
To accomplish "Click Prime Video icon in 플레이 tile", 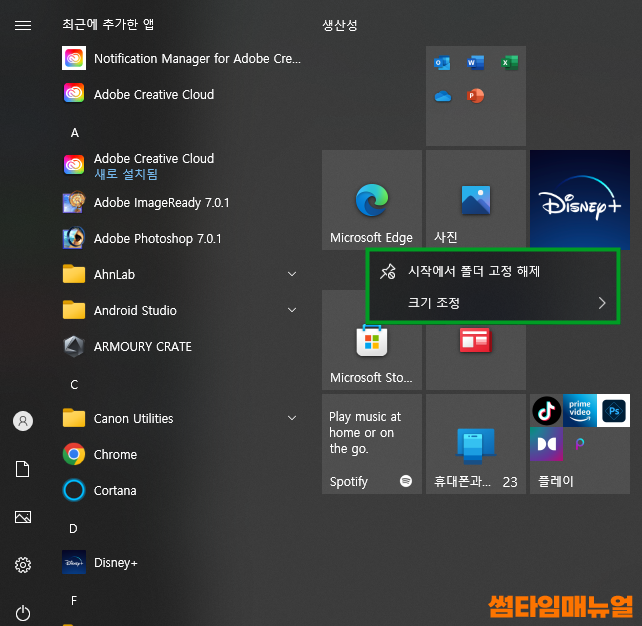I will [580, 411].
